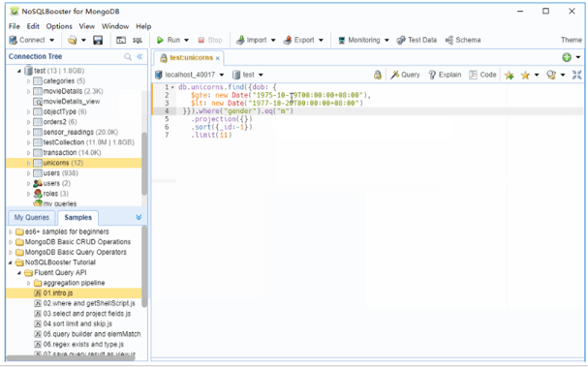Open the Test Data generator
Screen dimensions: 588x367
(417, 40)
